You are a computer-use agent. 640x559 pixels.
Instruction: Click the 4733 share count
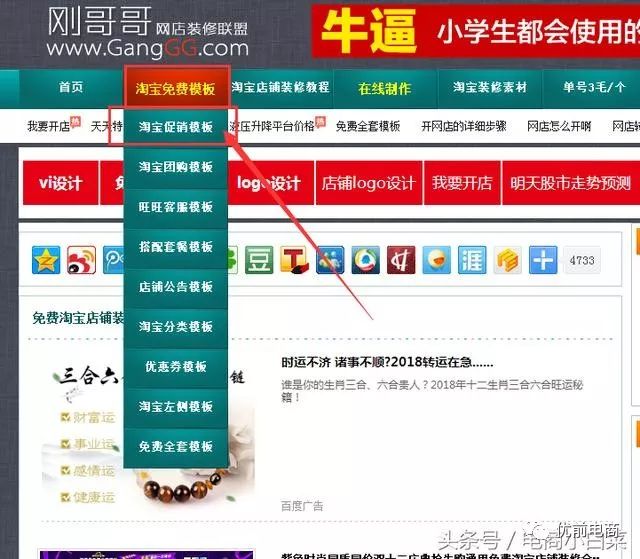point(582,260)
